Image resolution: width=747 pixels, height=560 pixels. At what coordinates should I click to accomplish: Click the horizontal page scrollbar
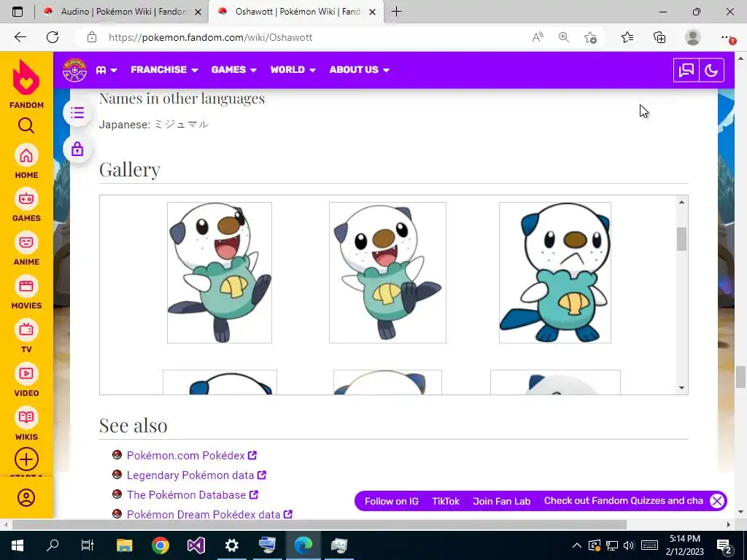click(320, 524)
